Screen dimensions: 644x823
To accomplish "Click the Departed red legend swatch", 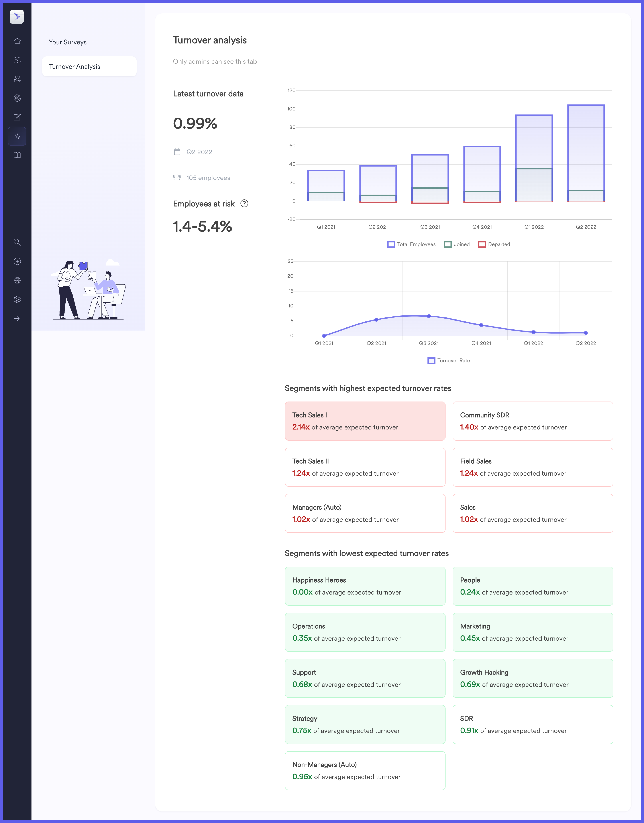I will 482,244.
